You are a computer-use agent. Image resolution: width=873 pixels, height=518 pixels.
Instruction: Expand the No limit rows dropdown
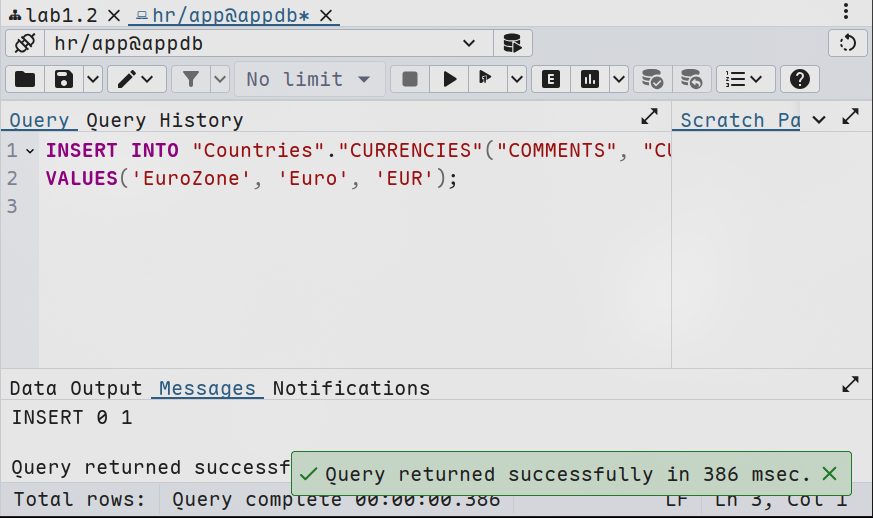pos(309,79)
